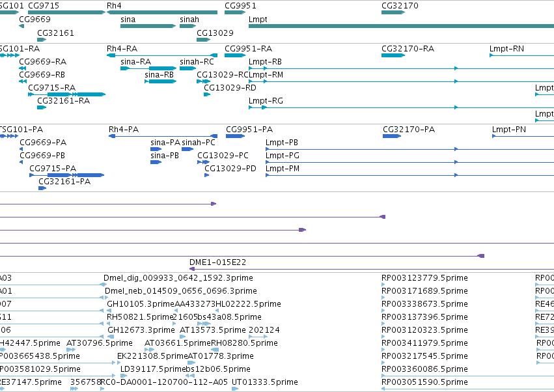Select EST AT03661.5prime
The height and width of the screenshot is (392, 554).
(x=178, y=343)
